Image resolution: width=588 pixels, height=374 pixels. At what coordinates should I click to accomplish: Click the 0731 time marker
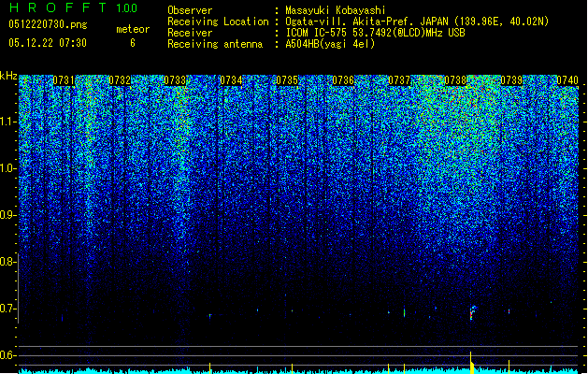coord(64,80)
